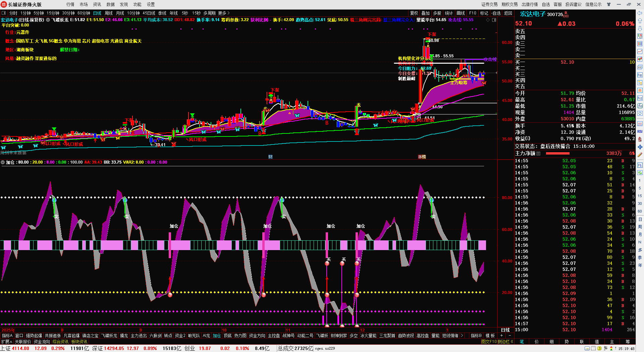The width and height of the screenshot is (644, 352).
Task: Toggle -自选 watchlist removal
Action: 496,13
